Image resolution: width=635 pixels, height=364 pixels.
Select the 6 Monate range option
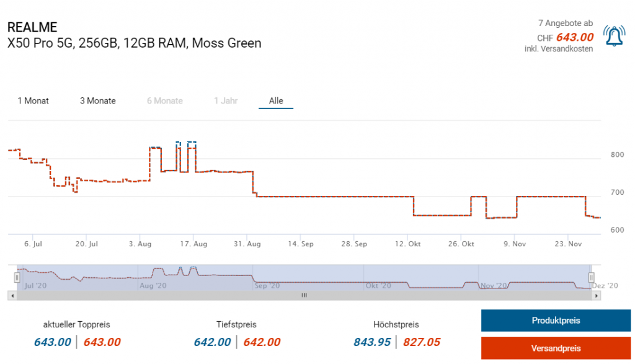164,101
